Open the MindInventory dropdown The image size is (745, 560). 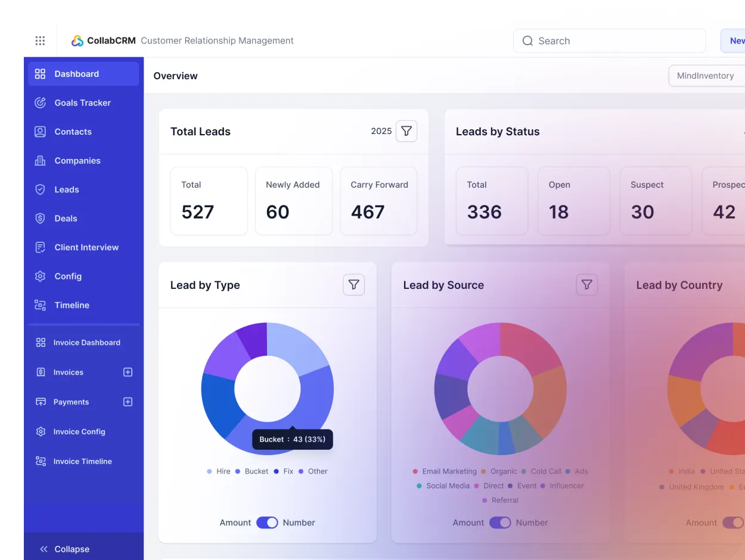tap(706, 76)
